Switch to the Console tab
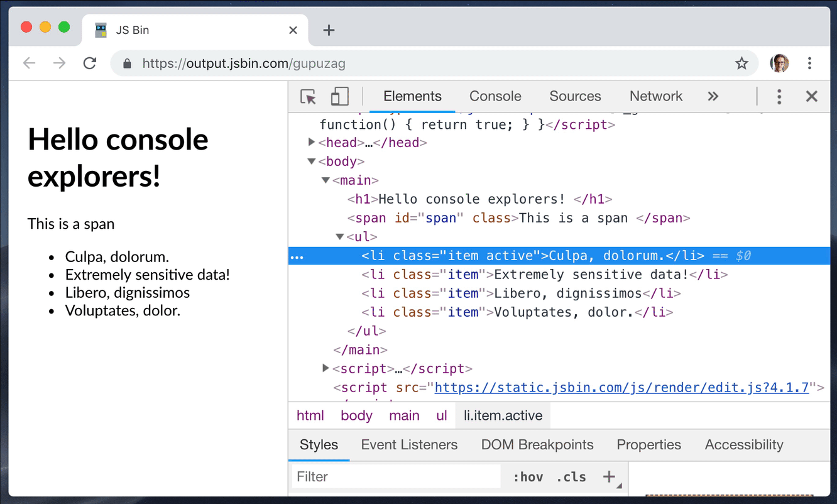 coord(495,96)
